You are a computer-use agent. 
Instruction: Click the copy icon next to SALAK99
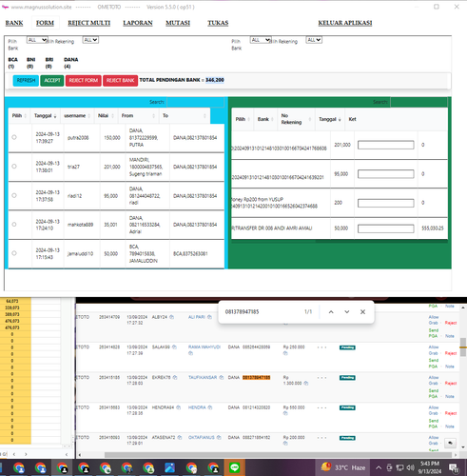click(174, 347)
